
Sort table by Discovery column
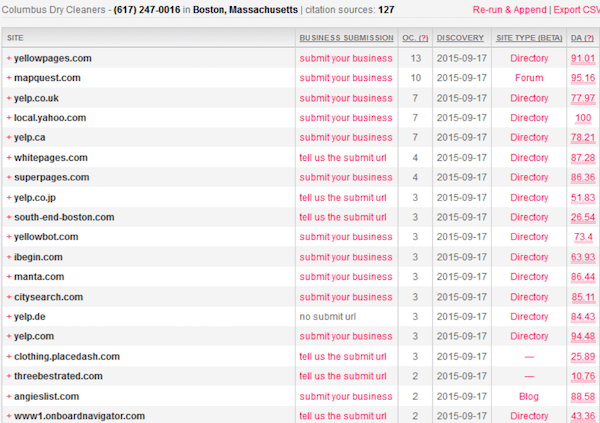(460, 37)
